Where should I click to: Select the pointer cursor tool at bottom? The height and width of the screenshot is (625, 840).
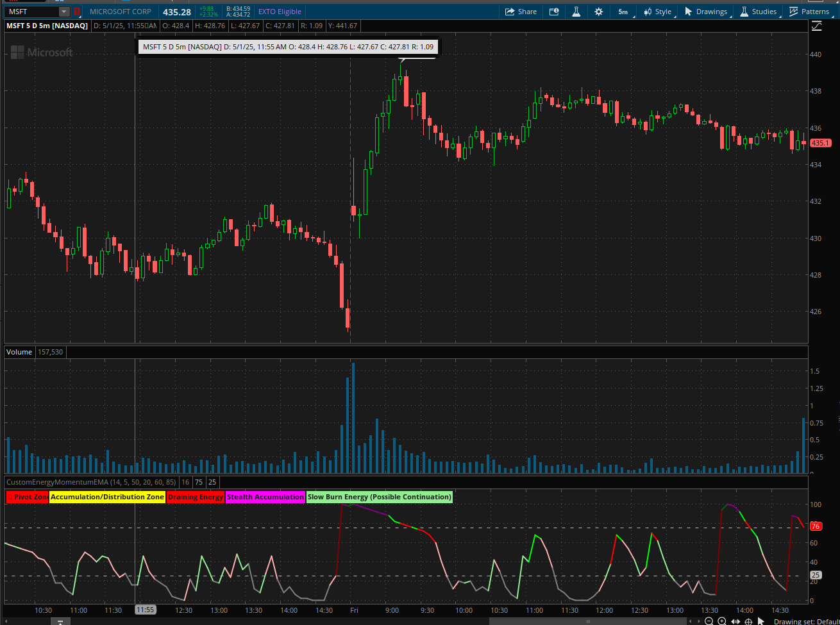coord(760,621)
